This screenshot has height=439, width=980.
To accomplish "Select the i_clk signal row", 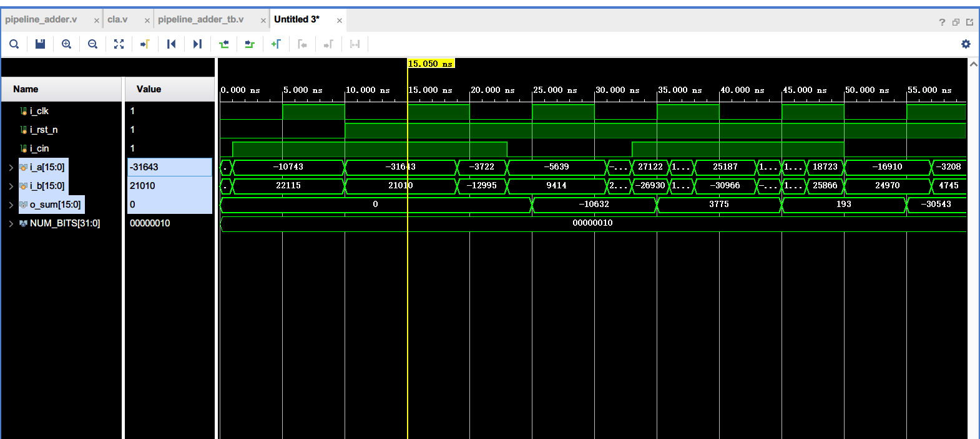I will [x=39, y=111].
